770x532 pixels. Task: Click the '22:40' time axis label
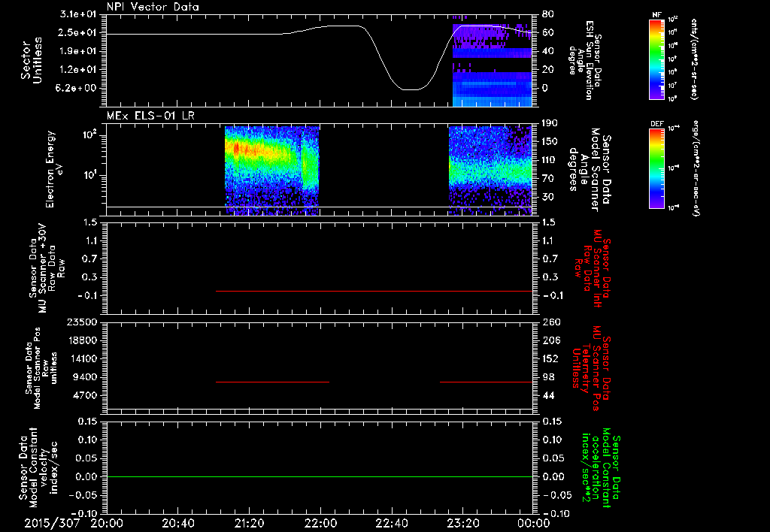pos(391,524)
